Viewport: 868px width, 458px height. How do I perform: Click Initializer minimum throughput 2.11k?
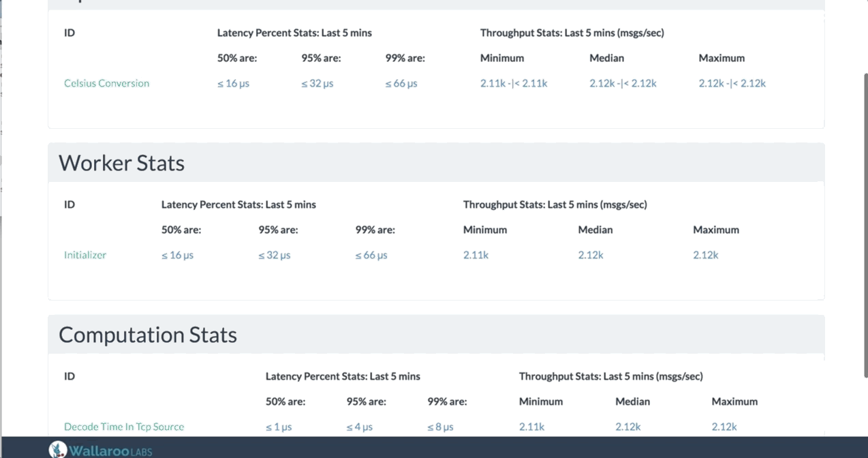[x=476, y=255]
